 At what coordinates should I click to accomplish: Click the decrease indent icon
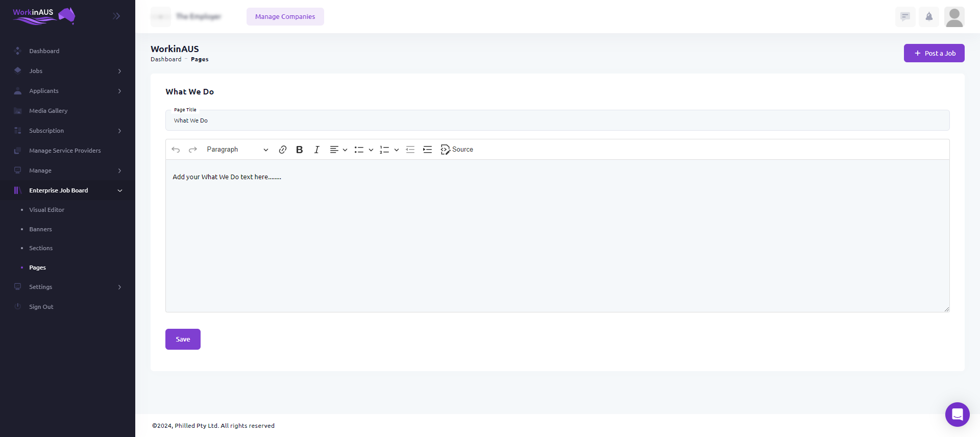click(410, 150)
